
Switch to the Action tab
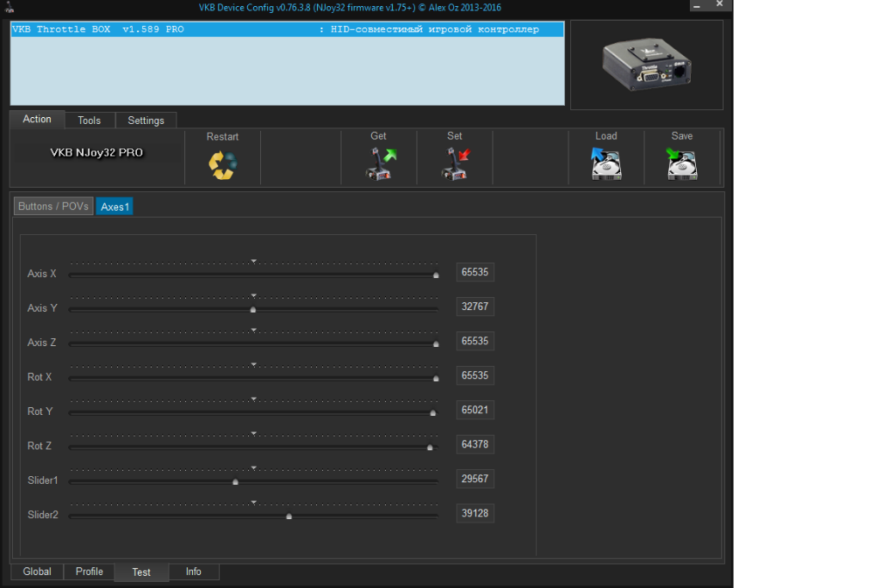(x=37, y=119)
